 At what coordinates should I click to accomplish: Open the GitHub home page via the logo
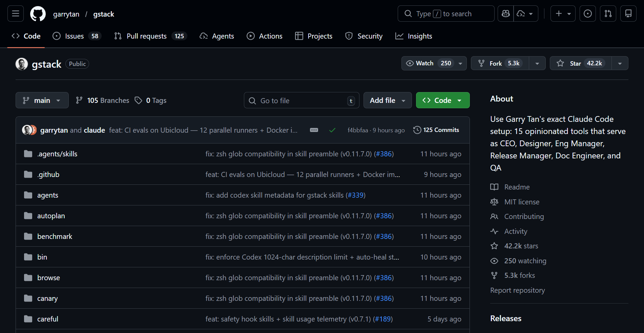pyautogui.click(x=38, y=14)
